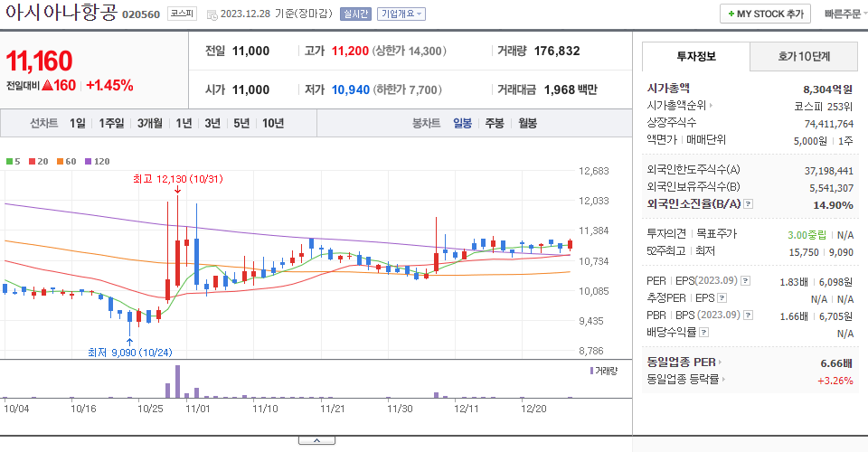Click the purple 120-day moving average legend marker
Viewport: 868px width, 452px height.
point(88,162)
